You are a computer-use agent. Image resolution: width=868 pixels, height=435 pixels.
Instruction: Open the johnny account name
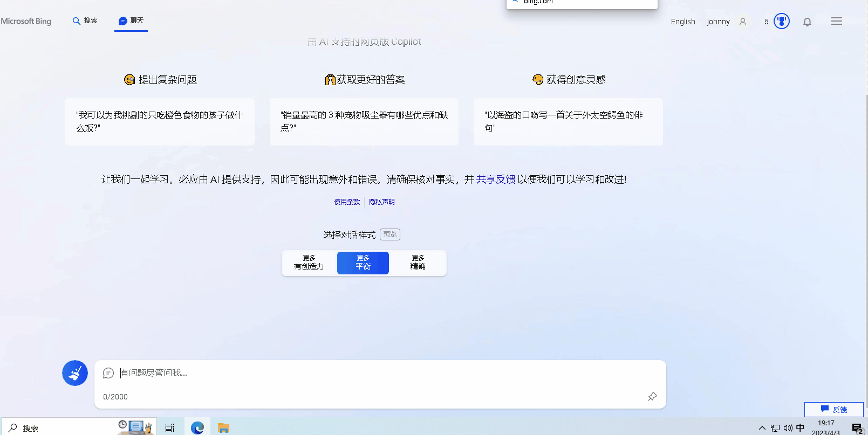pos(718,22)
